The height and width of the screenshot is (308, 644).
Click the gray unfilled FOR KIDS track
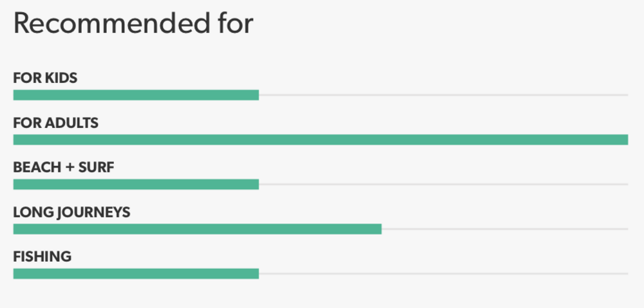click(444, 95)
